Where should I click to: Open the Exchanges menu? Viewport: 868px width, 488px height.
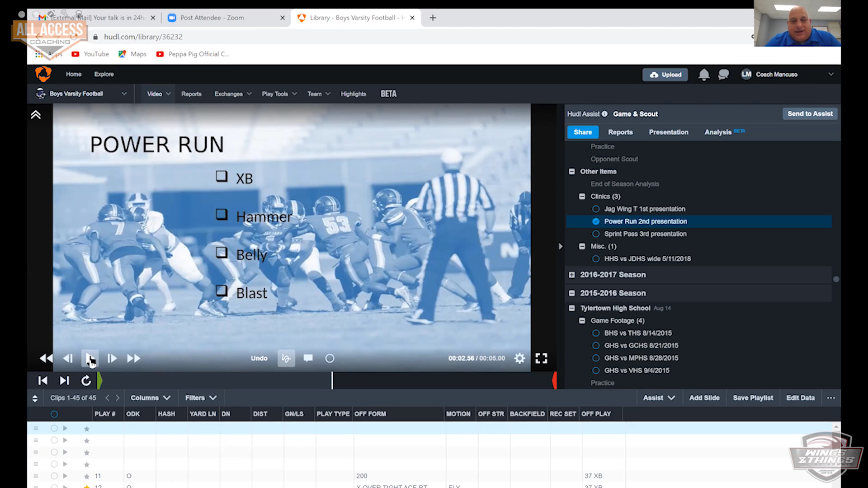point(232,94)
